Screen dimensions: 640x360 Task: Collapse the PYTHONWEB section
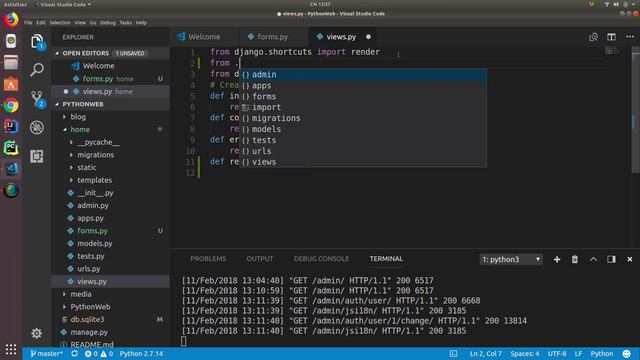(x=57, y=104)
